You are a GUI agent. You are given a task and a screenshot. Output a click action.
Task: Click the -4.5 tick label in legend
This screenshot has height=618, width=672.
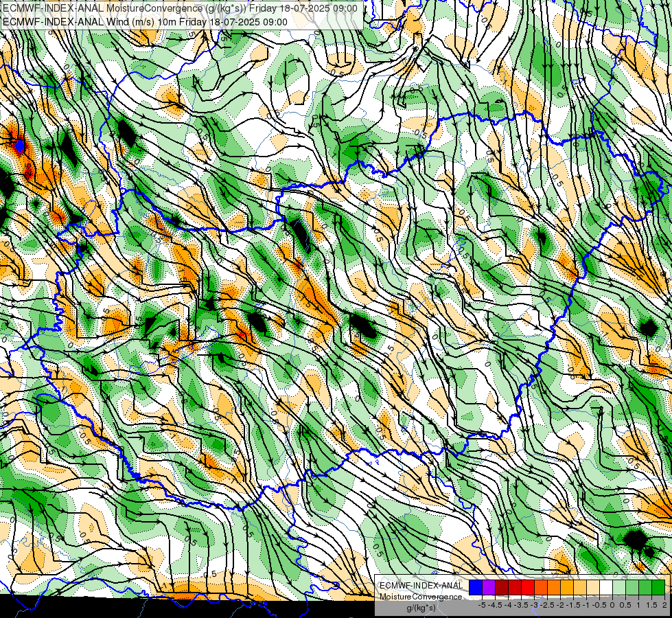[495, 605]
